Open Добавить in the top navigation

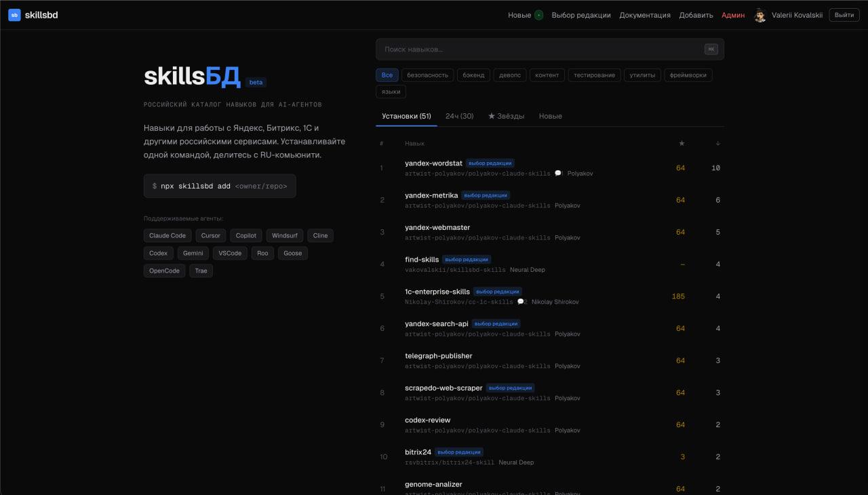(696, 15)
